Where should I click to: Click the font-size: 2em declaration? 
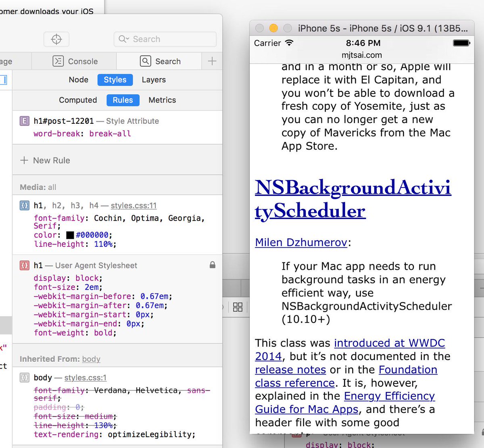[68, 288]
